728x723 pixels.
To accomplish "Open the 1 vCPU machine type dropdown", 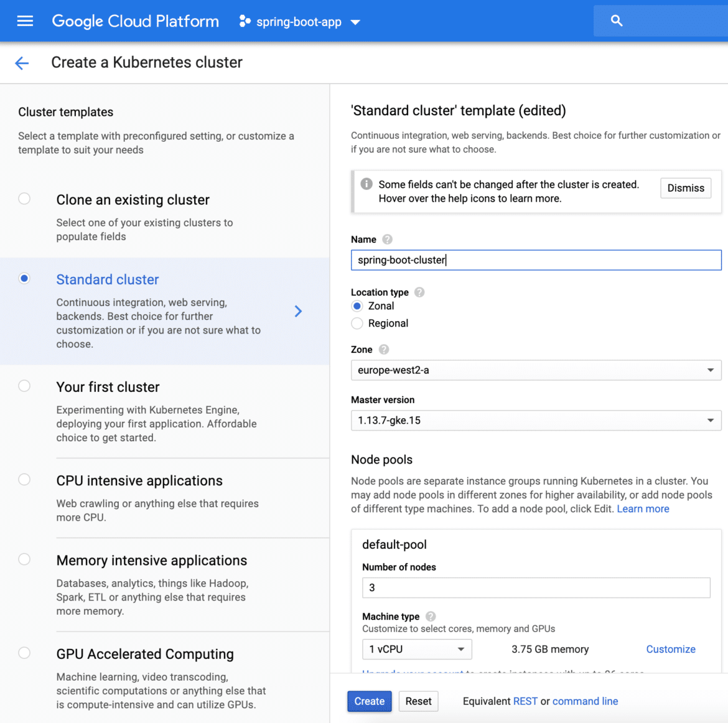I will point(417,649).
